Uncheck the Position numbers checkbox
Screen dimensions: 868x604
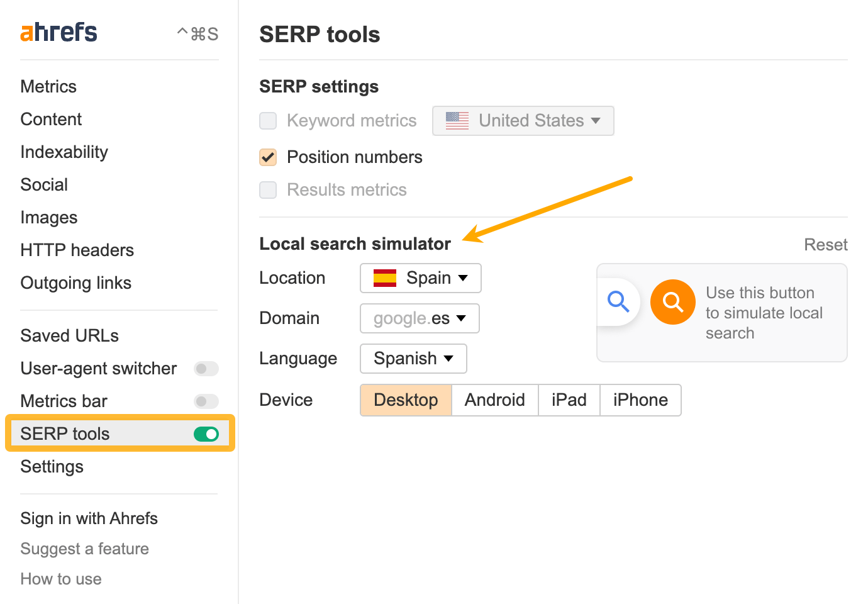[268, 157]
